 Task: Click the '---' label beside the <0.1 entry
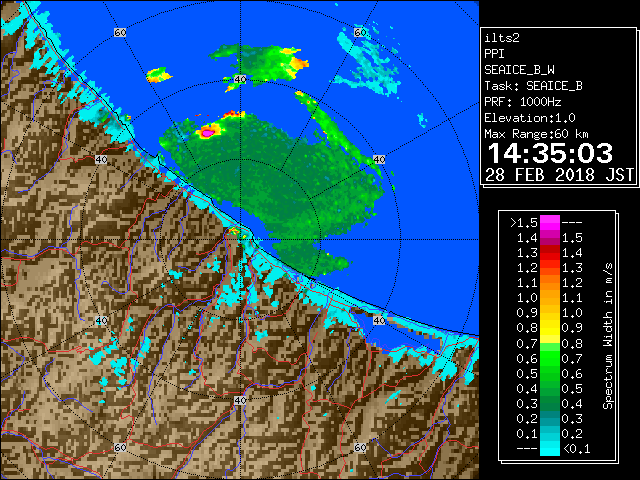pyautogui.click(x=527, y=449)
